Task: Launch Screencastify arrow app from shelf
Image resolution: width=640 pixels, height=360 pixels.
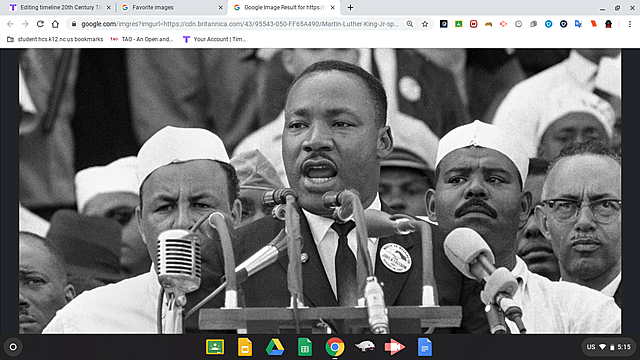Action: [x=395, y=347]
